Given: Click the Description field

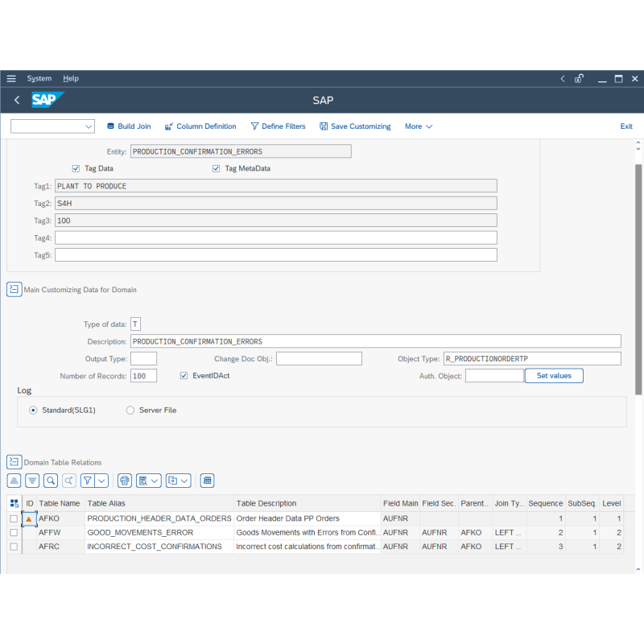Looking at the screenshot, I should click(x=376, y=341).
